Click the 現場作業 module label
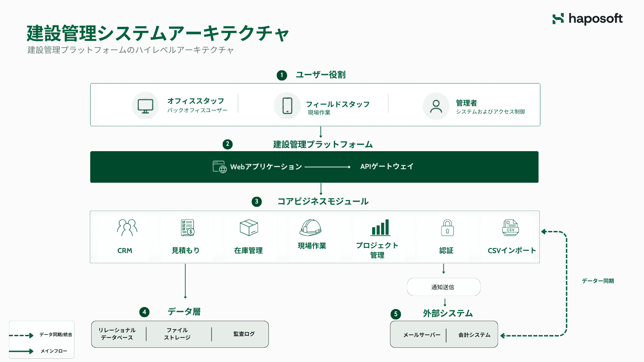Image resolution: width=644 pixels, height=362 pixels. [312, 246]
